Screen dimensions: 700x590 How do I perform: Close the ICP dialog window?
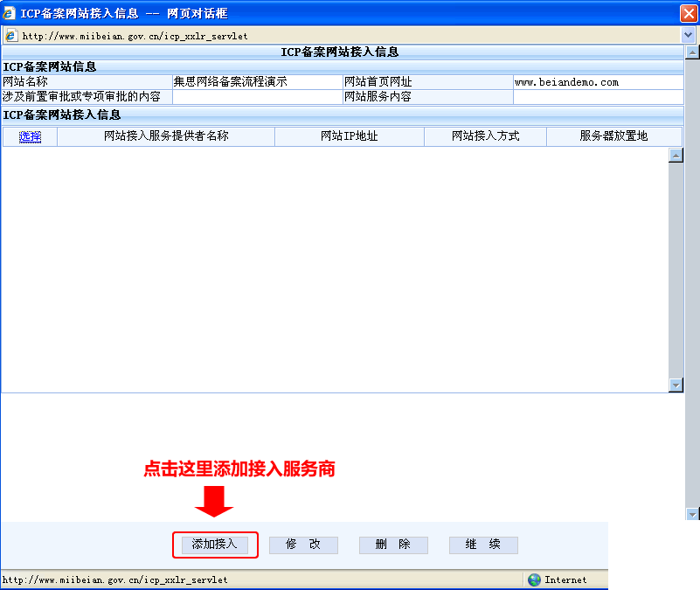click(689, 13)
